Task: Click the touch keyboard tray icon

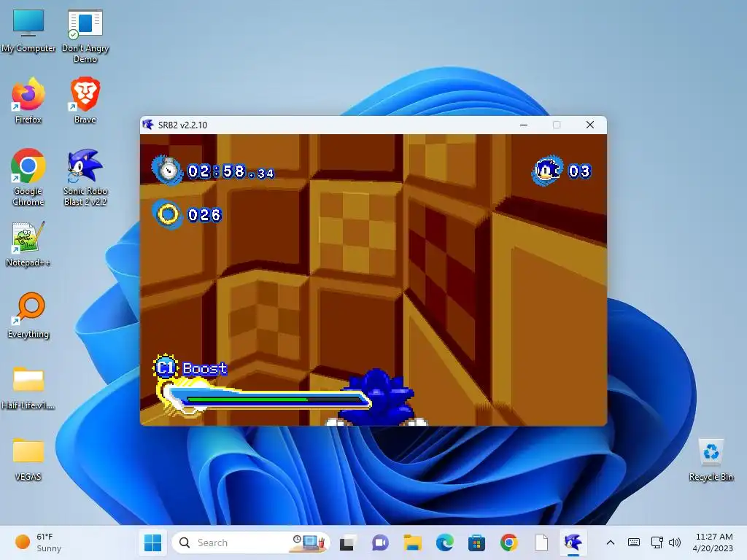Action: point(634,542)
